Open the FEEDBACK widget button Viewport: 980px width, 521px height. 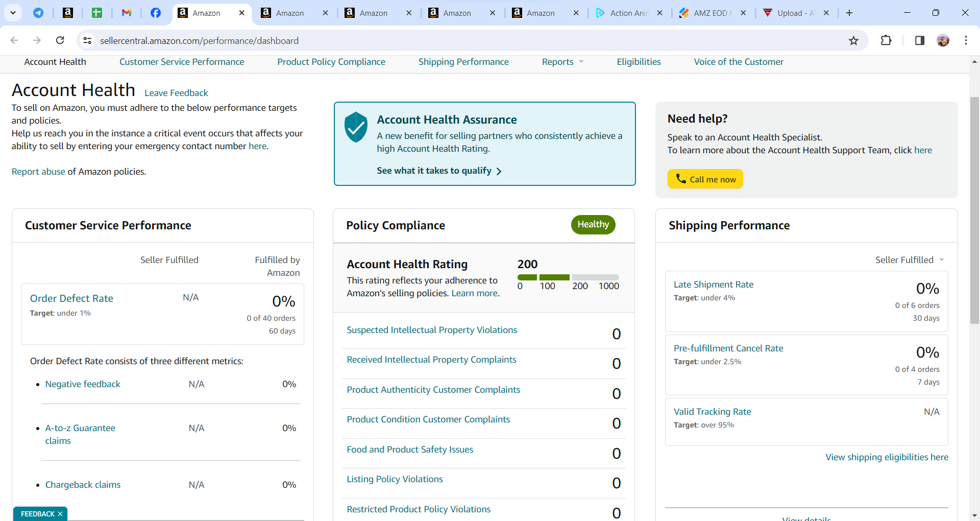[x=37, y=514]
